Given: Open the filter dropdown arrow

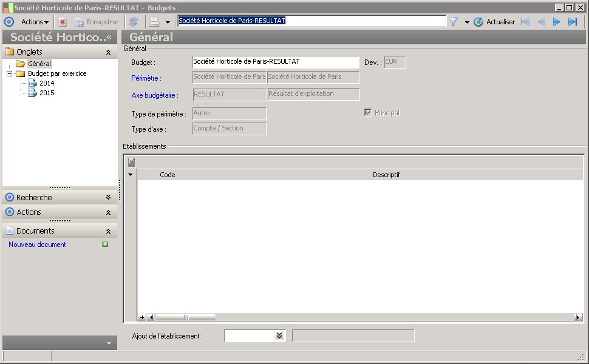Looking at the screenshot, I should point(467,22).
